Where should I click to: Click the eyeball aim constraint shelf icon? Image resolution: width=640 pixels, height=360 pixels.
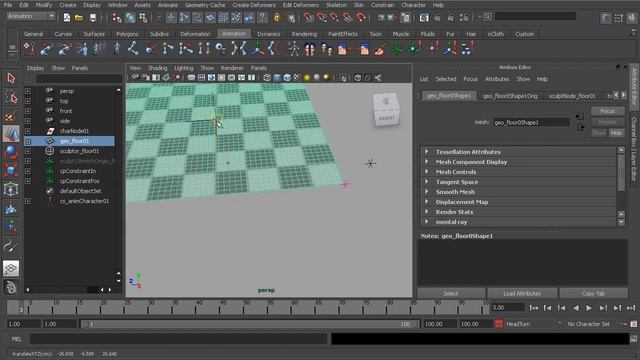tap(220, 49)
